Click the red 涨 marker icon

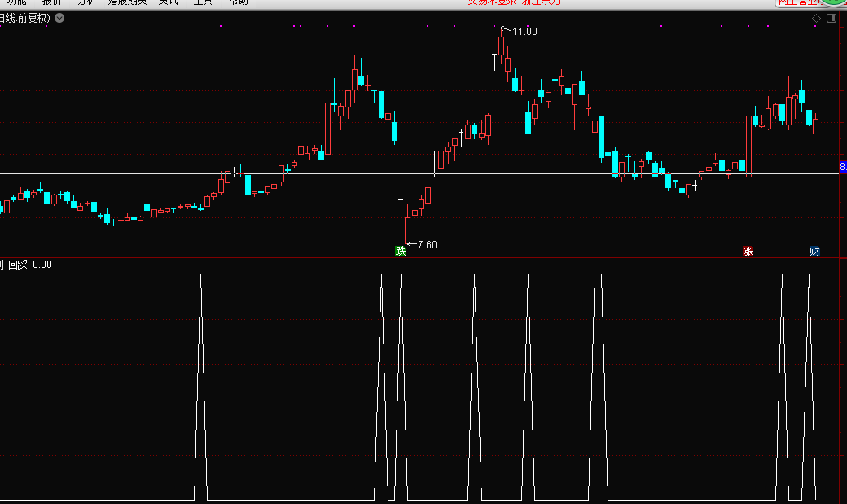click(x=747, y=251)
